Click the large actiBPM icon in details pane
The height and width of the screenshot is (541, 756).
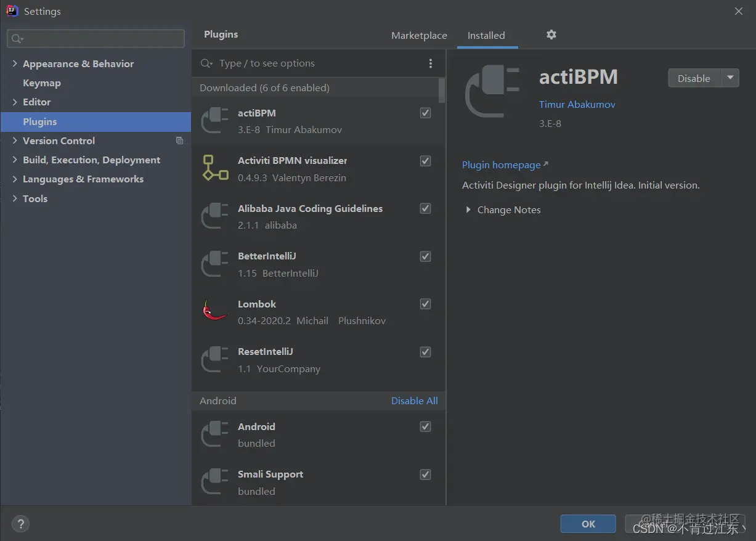[x=492, y=91]
